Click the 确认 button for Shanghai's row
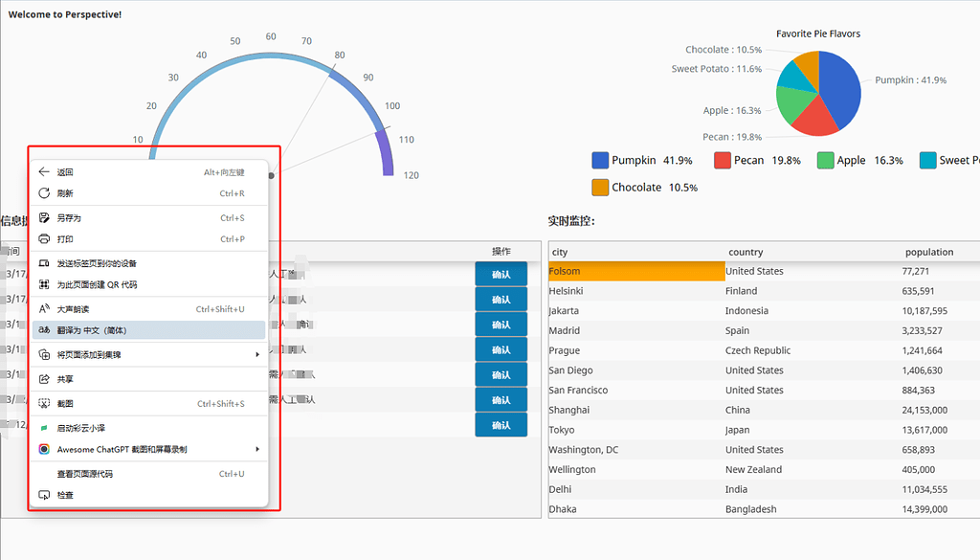Screen dimensions: 980x560 [x=501, y=424]
